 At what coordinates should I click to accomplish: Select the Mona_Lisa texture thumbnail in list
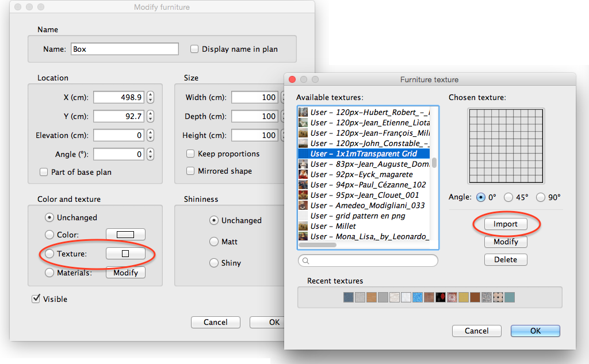click(x=303, y=236)
